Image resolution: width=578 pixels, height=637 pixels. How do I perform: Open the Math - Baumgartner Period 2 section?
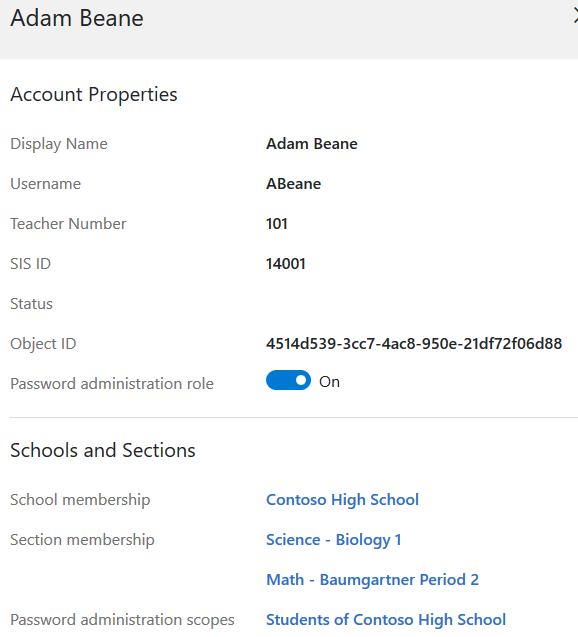click(x=372, y=579)
